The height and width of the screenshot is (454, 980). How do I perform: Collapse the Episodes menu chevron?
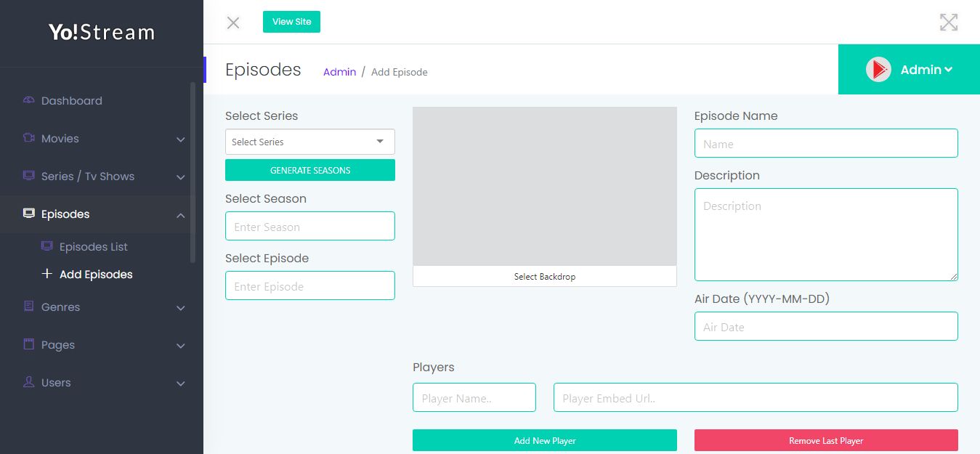point(180,214)
